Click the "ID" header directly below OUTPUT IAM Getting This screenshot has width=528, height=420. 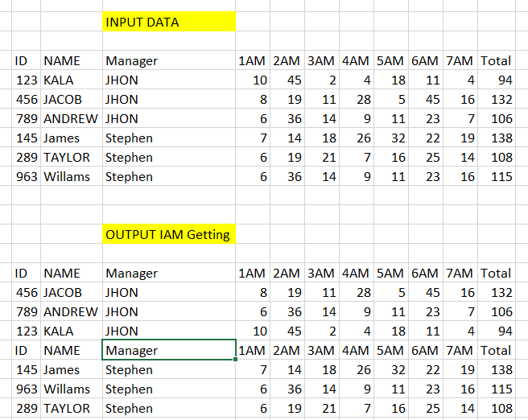point(27,273)
